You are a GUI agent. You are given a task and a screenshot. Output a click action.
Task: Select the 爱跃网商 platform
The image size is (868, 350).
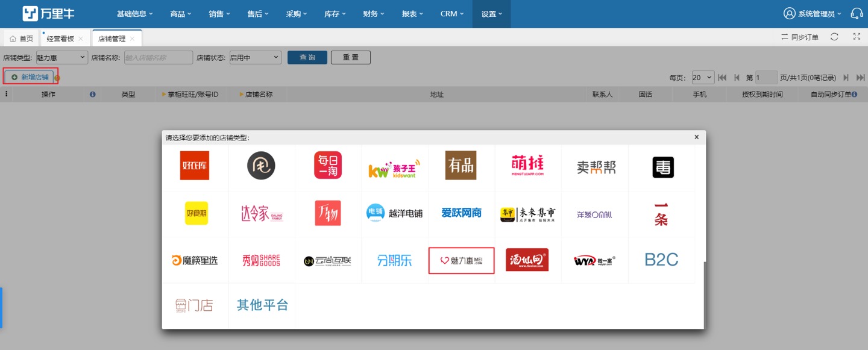click(461, 213)
